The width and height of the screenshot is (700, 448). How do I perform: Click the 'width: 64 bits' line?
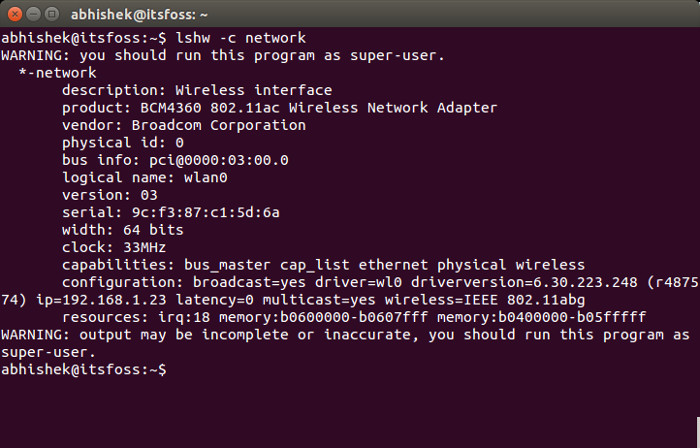coord(123,230)
